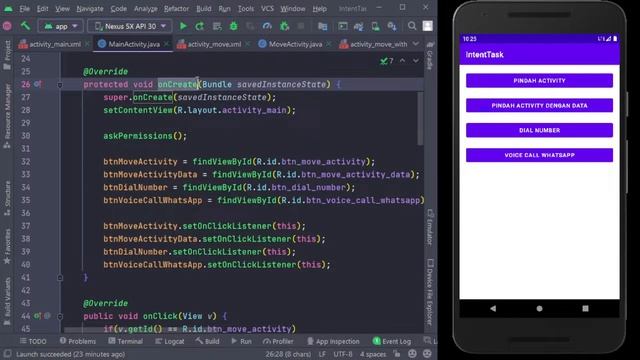Expand the app run configuration dropdown
The width and height of the screenshot is (640, 360).
tap(61, 26)
